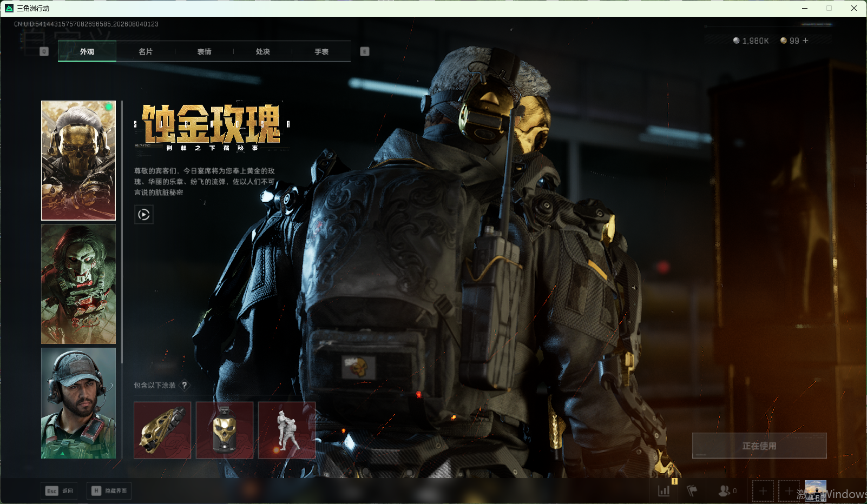The height and width of the screenshot is (504, 867).
Task: Open the stats bar-chart icon
Action: (x=664, y=490)
